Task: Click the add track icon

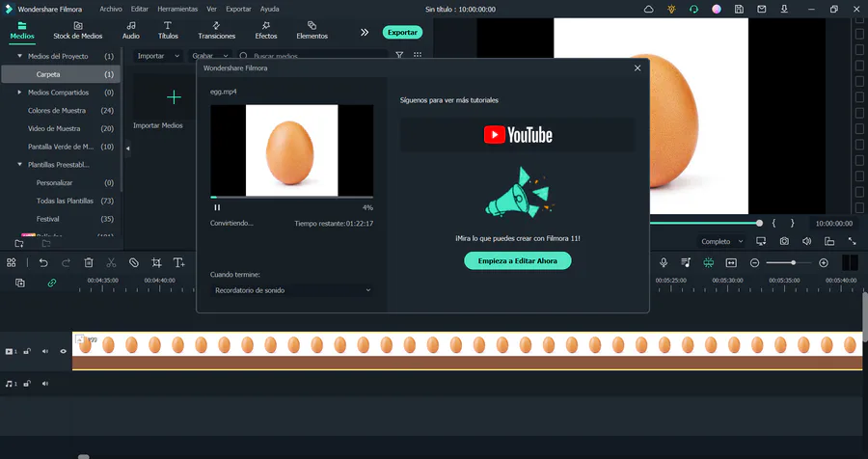Action: [x=20, y=283]
